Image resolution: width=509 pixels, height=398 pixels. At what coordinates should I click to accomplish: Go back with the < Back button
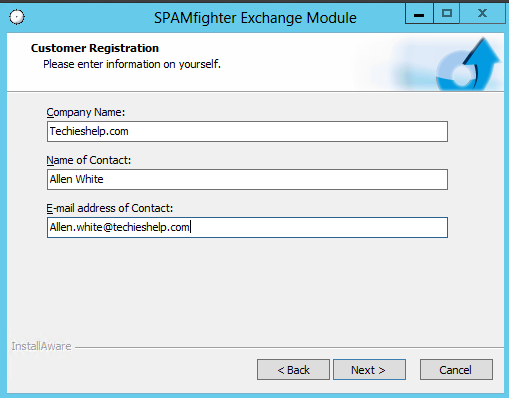tap(293, 369)
